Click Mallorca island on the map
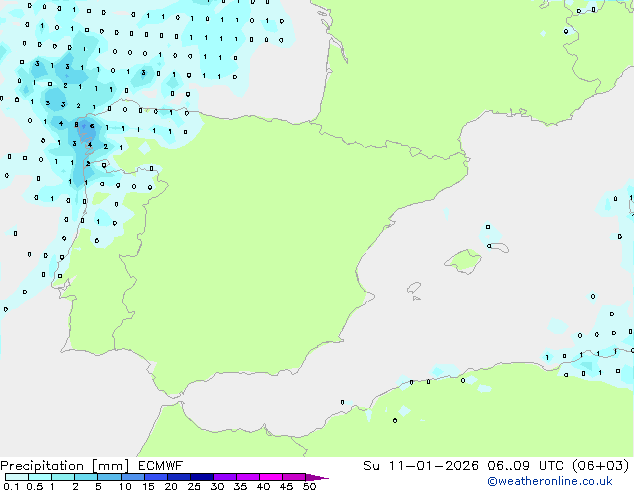 coord(463,261)
